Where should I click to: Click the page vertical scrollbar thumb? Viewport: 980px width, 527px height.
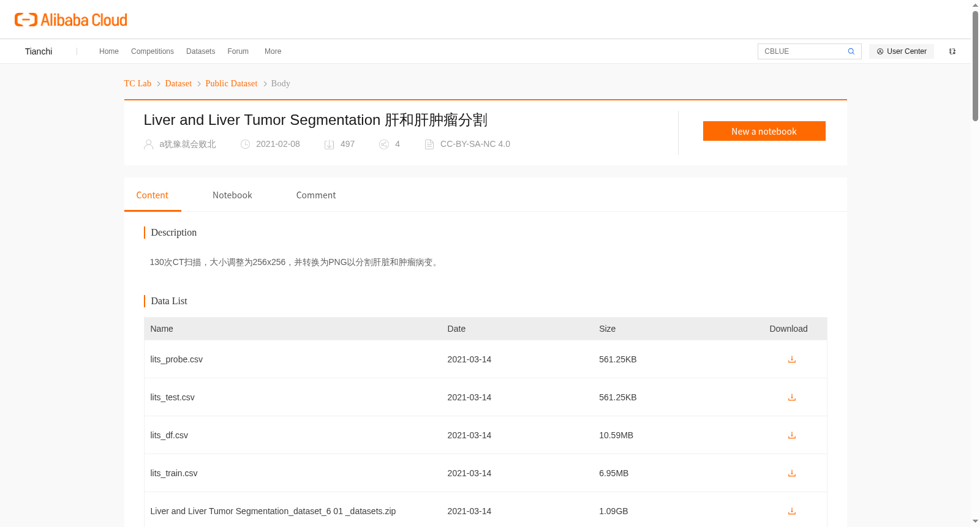click(x=975, y=65)
